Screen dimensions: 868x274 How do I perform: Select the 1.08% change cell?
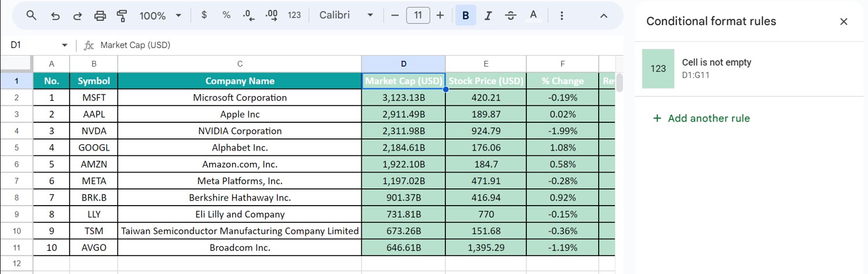point(562,148)
